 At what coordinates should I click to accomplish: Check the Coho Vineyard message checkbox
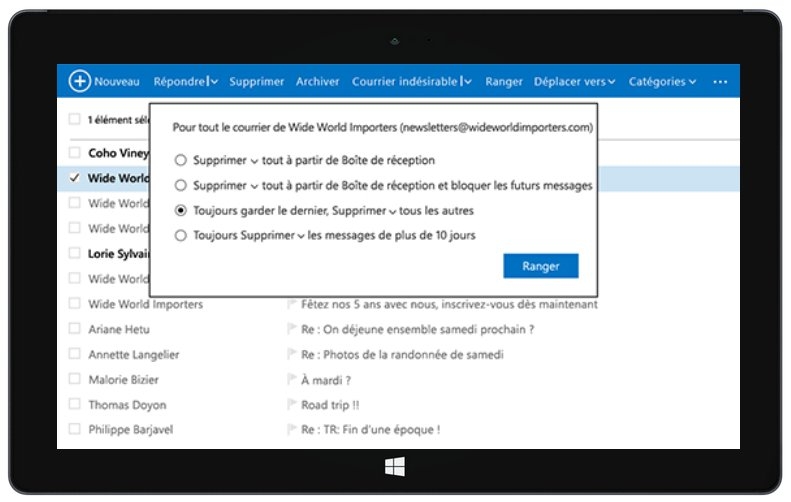coord(75,152)
